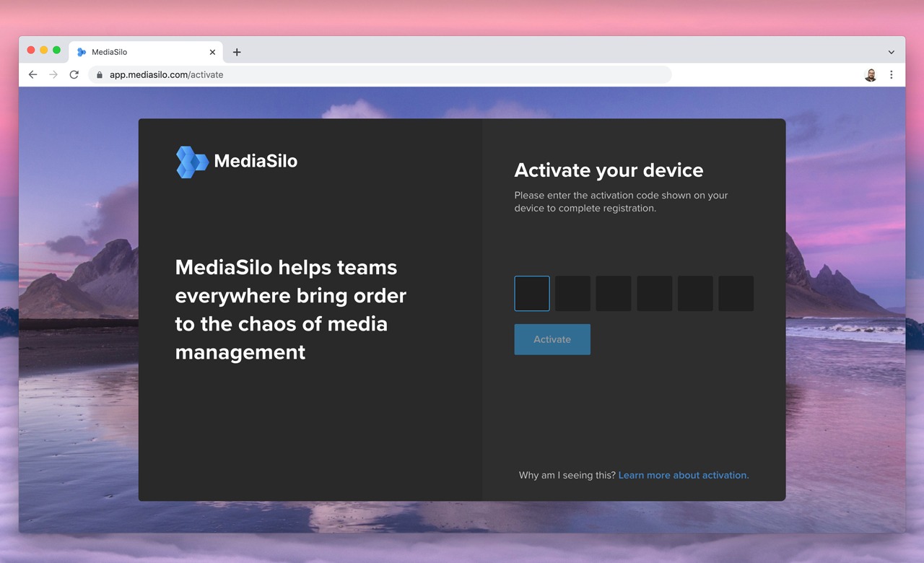Click the browser forward arrow
The height and width of the screenshot is (563, 924).
[53, 74]
